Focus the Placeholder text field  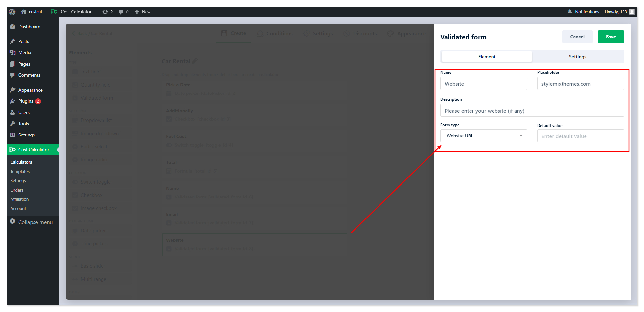click(580, 84)
